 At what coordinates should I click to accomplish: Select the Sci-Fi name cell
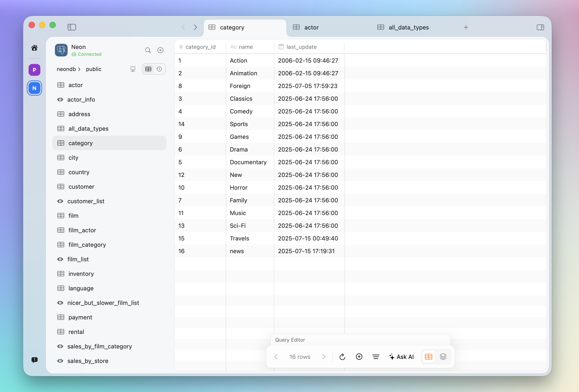coord(250,226)
